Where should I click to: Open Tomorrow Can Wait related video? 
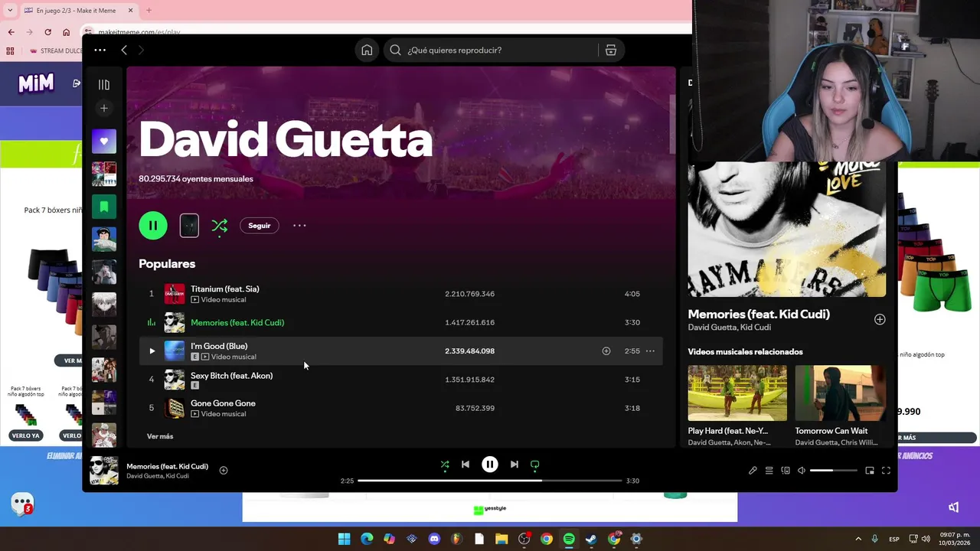[840, 393]
